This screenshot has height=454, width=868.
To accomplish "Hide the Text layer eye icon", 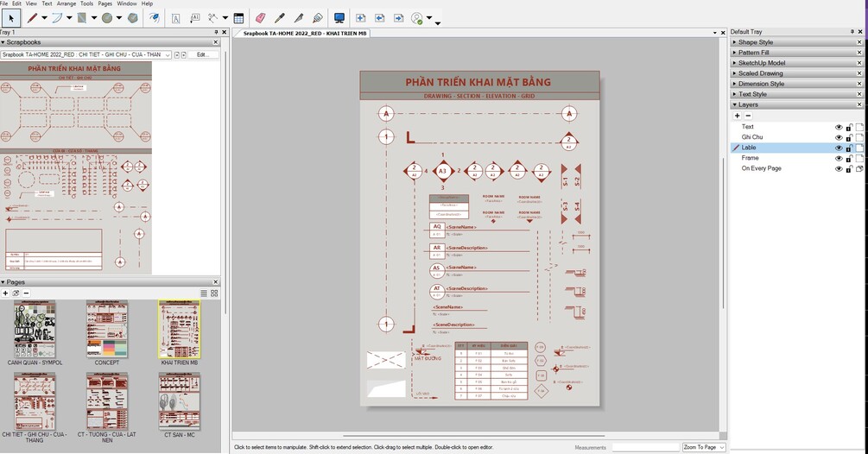I will click(x=839, y=127).
